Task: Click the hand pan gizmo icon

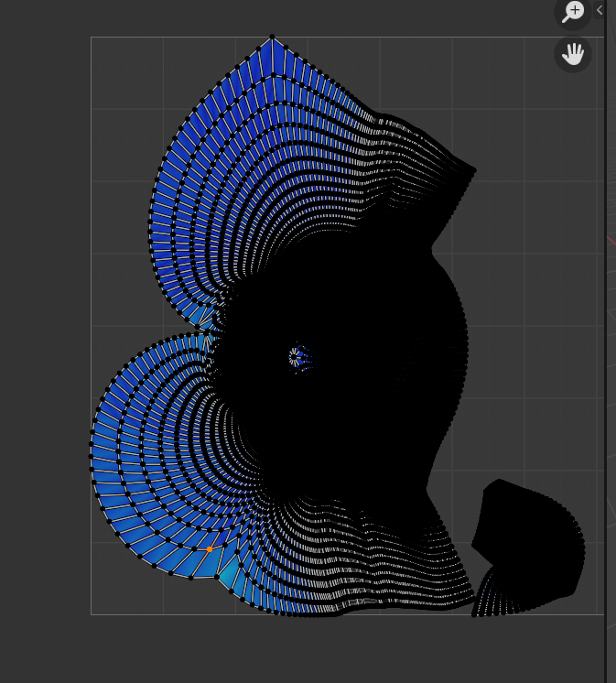Action: point(573,54)
